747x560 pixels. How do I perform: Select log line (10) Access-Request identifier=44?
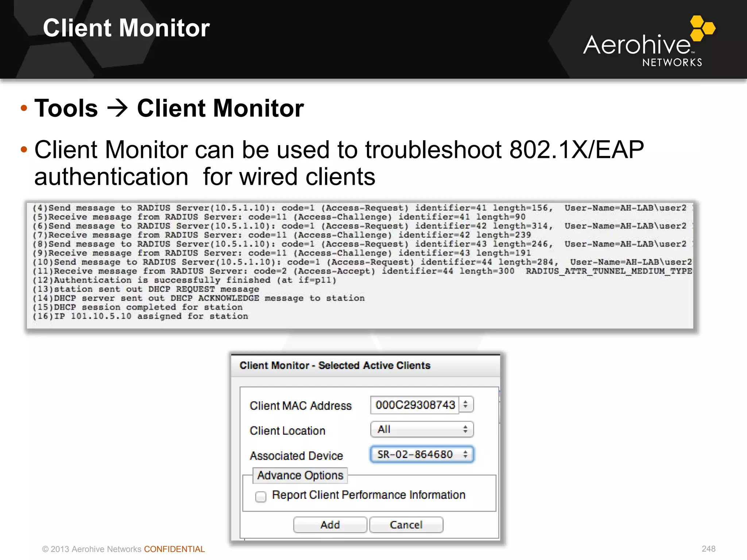(x=362, y=262)
